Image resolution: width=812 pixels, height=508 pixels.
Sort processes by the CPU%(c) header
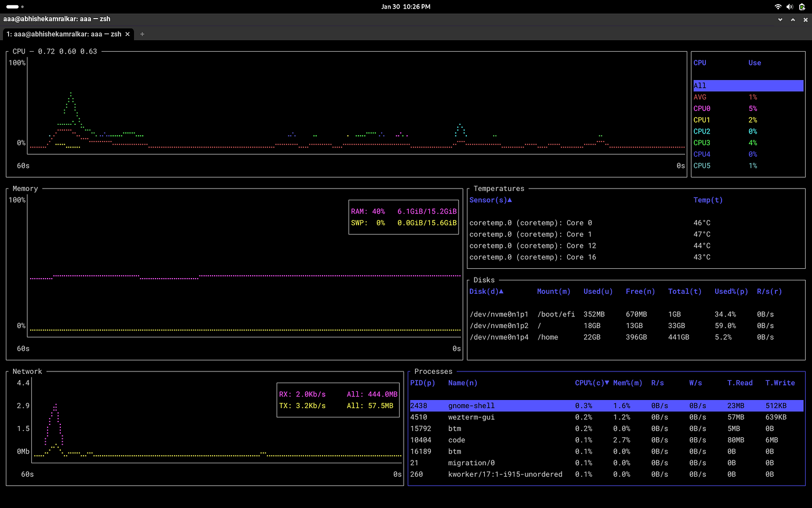pyautogui.click(x=592, y=383)
